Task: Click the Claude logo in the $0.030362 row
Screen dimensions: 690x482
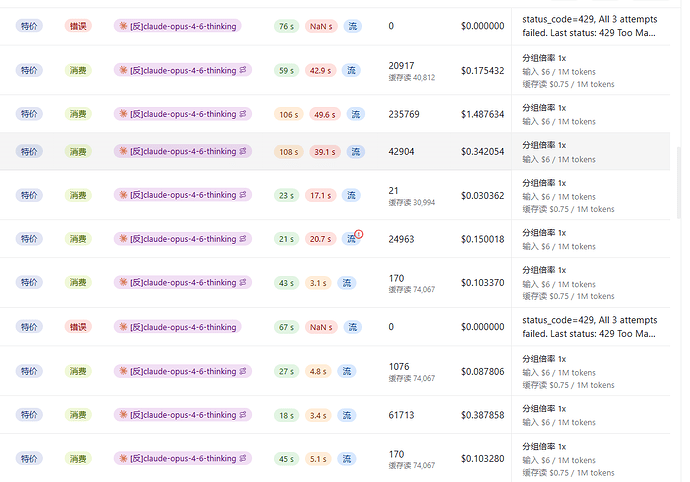Action: [123, 195]
